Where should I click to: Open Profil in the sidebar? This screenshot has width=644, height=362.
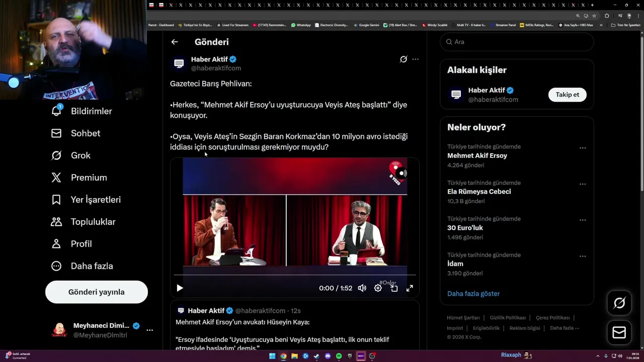[71, 244]
